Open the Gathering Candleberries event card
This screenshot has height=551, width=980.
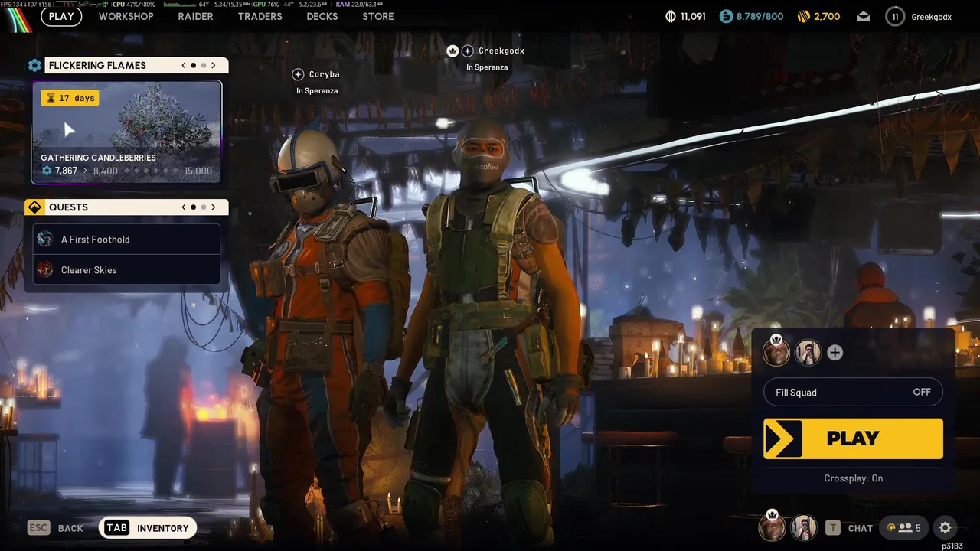[x=126, y=132]
